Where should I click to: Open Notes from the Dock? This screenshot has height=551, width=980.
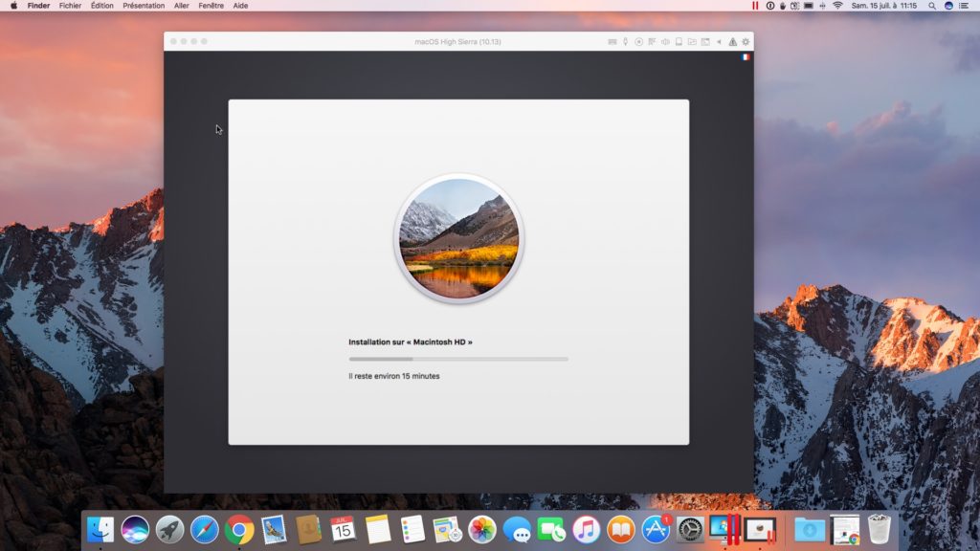[378, 530]
